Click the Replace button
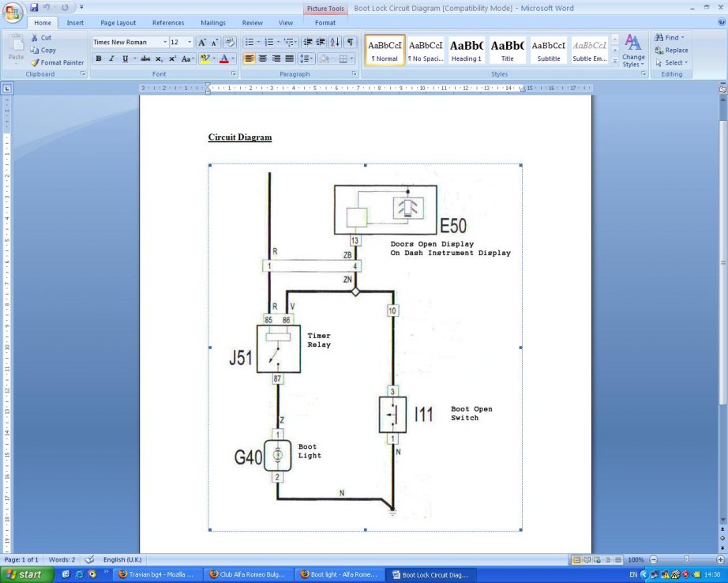Screen dimensions: 728x583 click(671, 50)
